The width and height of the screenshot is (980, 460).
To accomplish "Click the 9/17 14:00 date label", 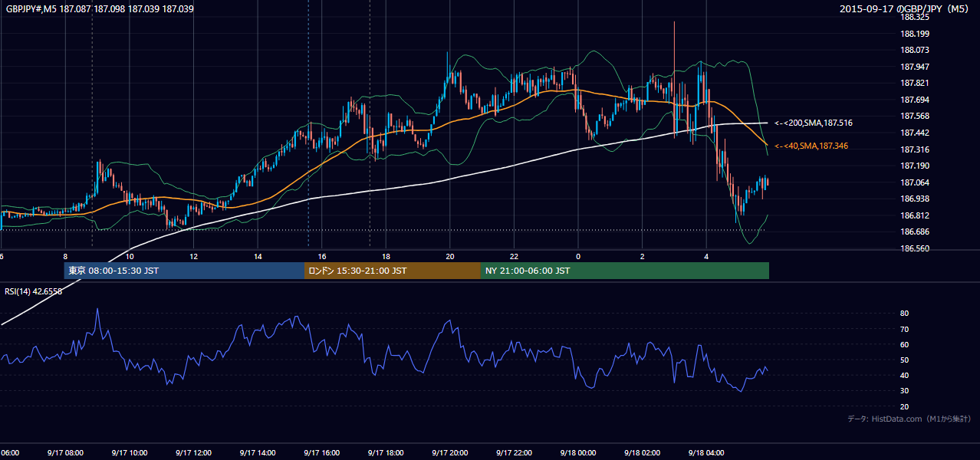I will click(258, 453).
